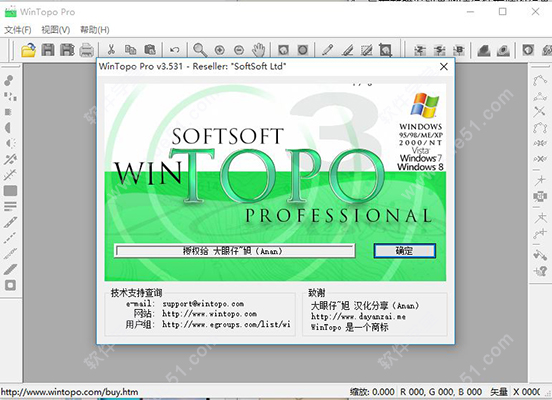Click the dashed diagonal line icon in left sidebar
This screenshot has width=552, height=400.
10,238
